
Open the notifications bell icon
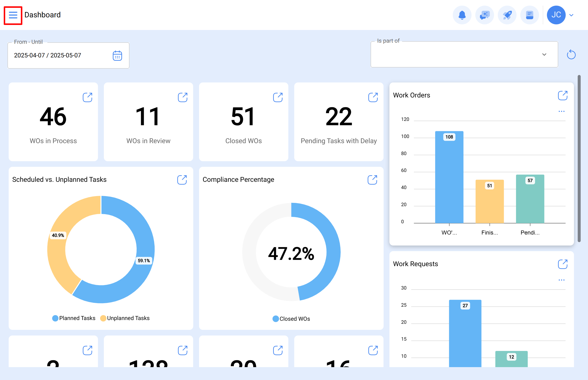(x=462, y=15)
